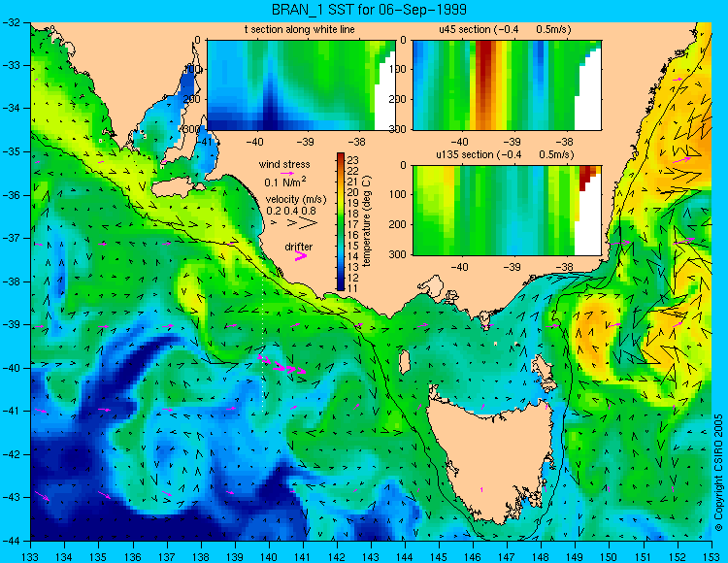Click the '-39' label under u45 section
Viewport: 728px width, 563px height.
pyautogui.click(x=513, y=141)
